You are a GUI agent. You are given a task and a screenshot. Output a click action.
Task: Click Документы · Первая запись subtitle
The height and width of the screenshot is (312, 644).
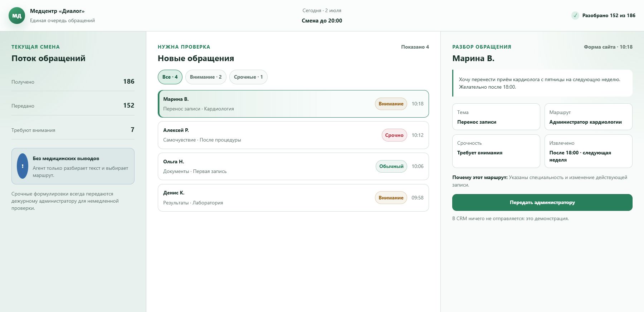(195, 171)
